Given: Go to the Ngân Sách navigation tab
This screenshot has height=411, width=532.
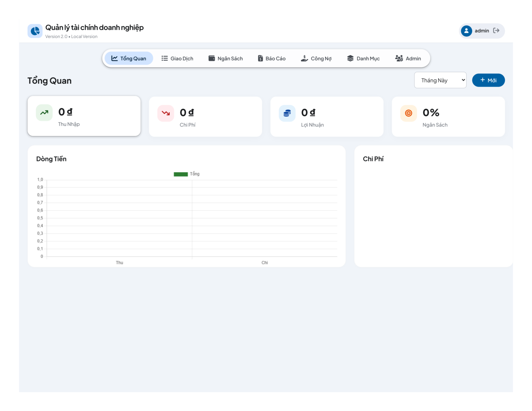Looking at the screenshot, I should tap(225, 59).
